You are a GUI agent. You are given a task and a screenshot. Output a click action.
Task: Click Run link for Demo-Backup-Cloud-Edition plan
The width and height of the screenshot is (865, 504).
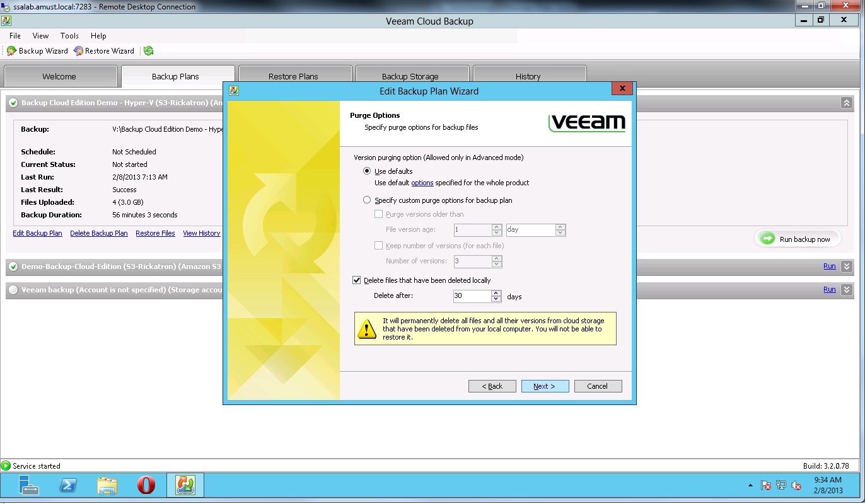point(830,266)
